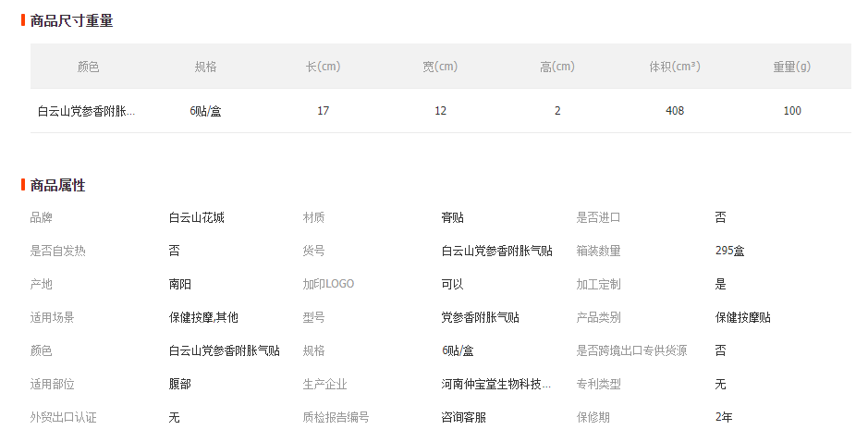This screenshot has width=868, height=442.
Task: Select the 颜色 attribute value 白云山党参香附胀气贴
Action: pos(225,350)
